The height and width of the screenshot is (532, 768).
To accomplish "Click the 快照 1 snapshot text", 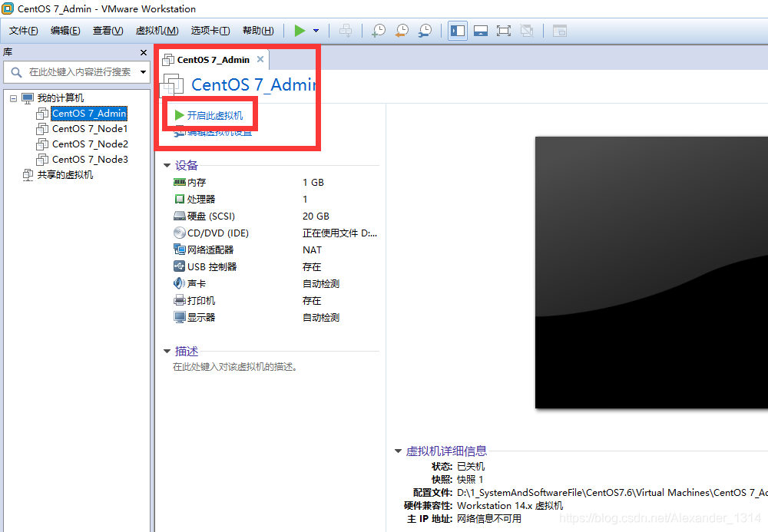I will coord(470,480).
